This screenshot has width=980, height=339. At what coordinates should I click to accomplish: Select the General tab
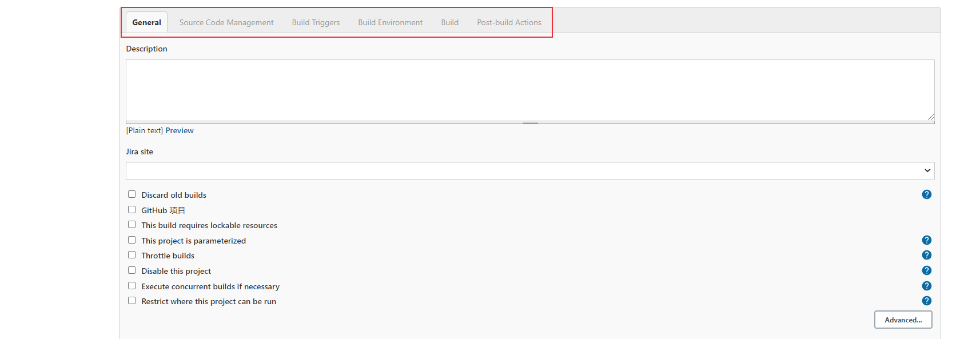coord(146,22)
